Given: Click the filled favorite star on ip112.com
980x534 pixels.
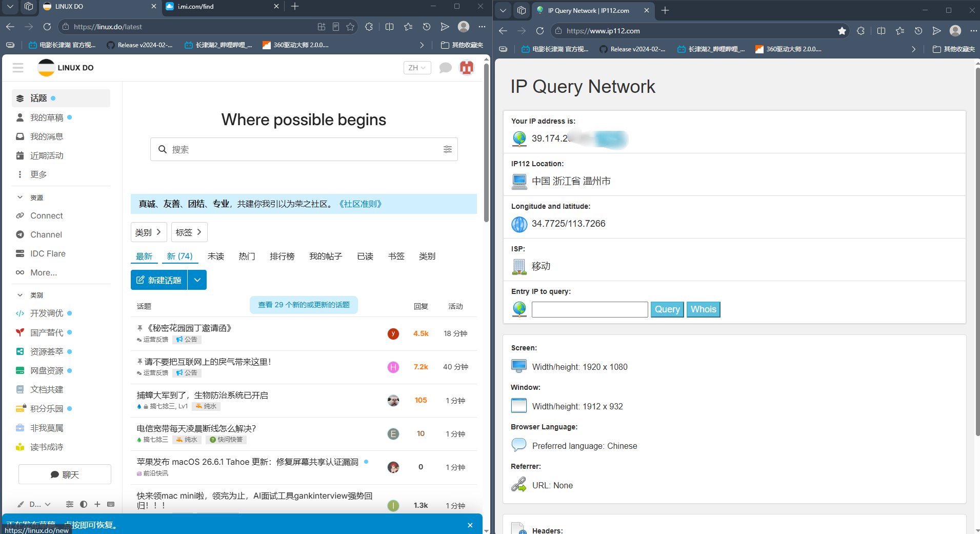Looking at the screenshot, I should click(842, 31).
